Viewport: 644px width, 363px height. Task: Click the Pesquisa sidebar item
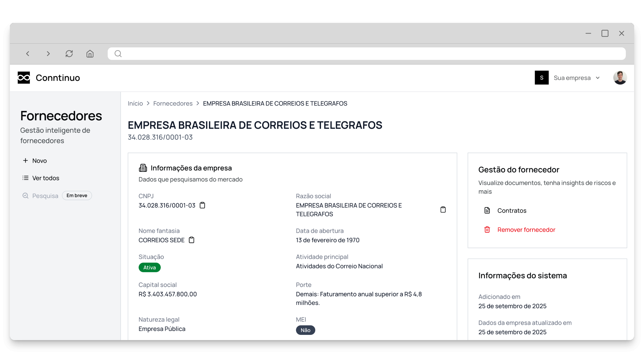click(45, 196)
